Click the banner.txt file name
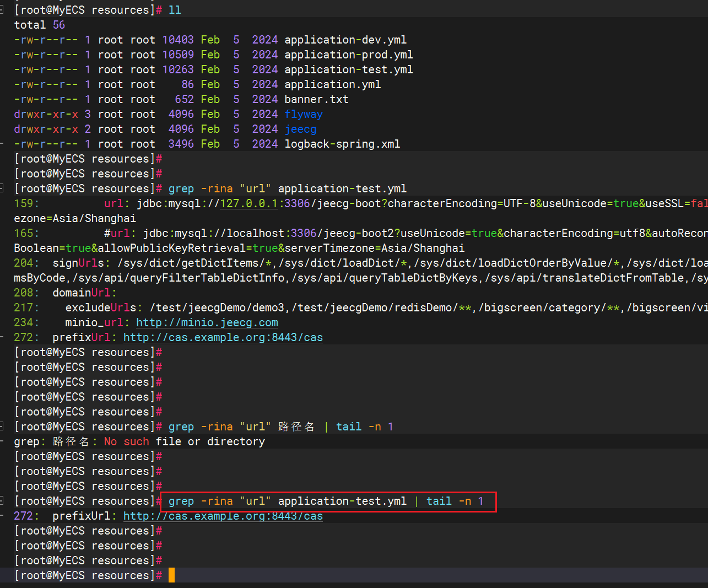This screenshot has height=588, width=708. tap(316, 99)
